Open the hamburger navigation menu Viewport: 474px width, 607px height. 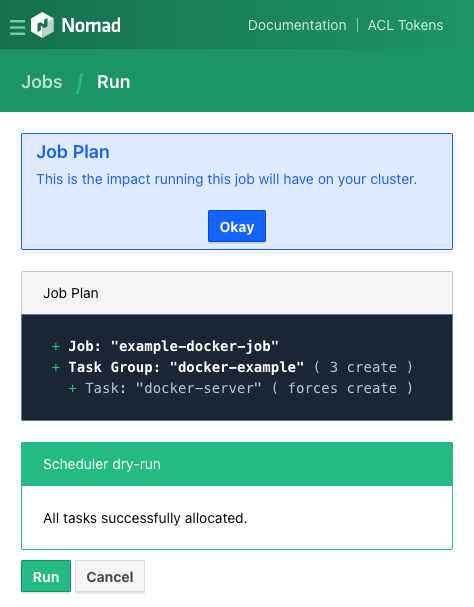[17, 27]
